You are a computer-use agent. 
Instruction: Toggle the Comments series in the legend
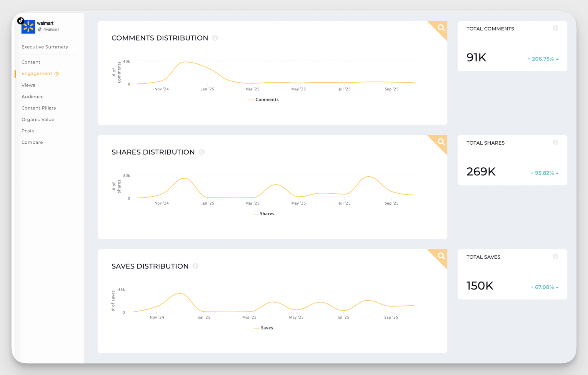click(x=263, y=99)
